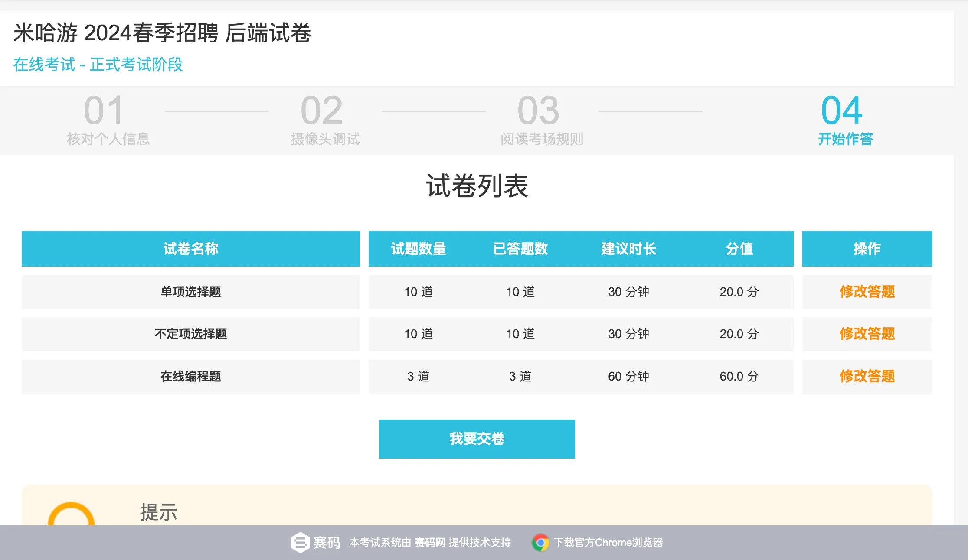Click 修改答题 for 单项选择题 row

[867, 292]
